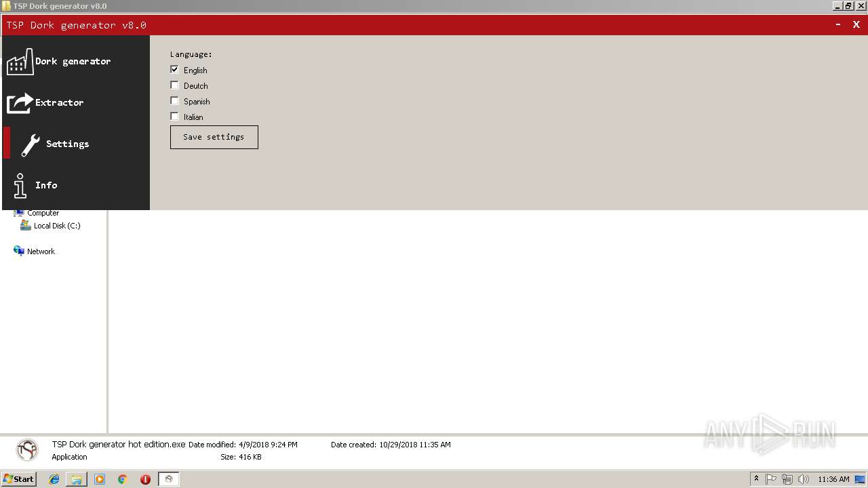The width and height of the screenshot is (868, 488).
Task: Open the Opera browser taskbar icon
Action: tap(145, 479)
